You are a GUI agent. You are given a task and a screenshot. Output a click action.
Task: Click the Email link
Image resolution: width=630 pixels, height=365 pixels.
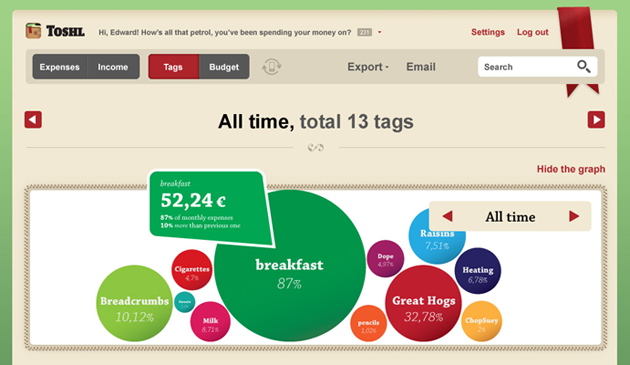point(421,67)
